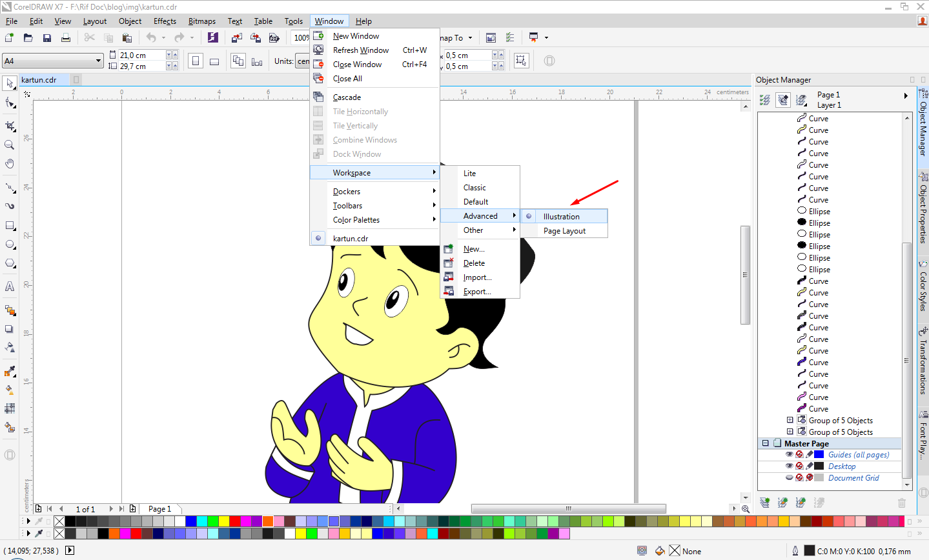Expand the Dockers submenu
This screenshot has height=560, width=929.
[x=362, y=191]
